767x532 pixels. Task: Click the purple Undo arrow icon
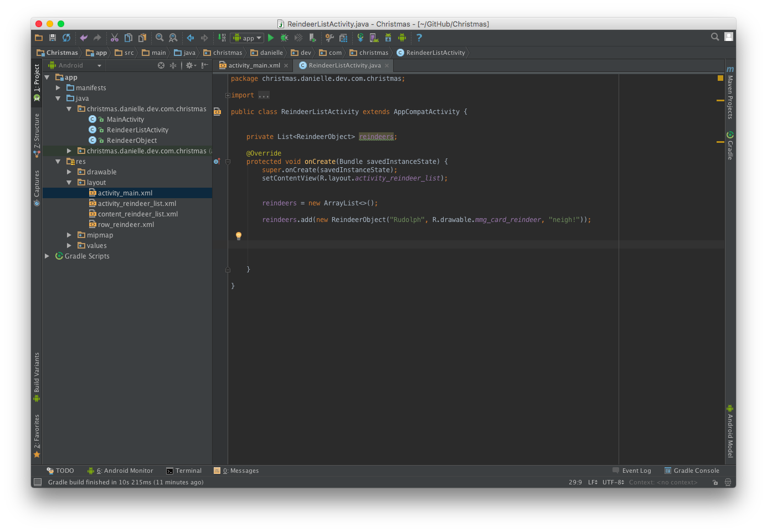point(84,38)
